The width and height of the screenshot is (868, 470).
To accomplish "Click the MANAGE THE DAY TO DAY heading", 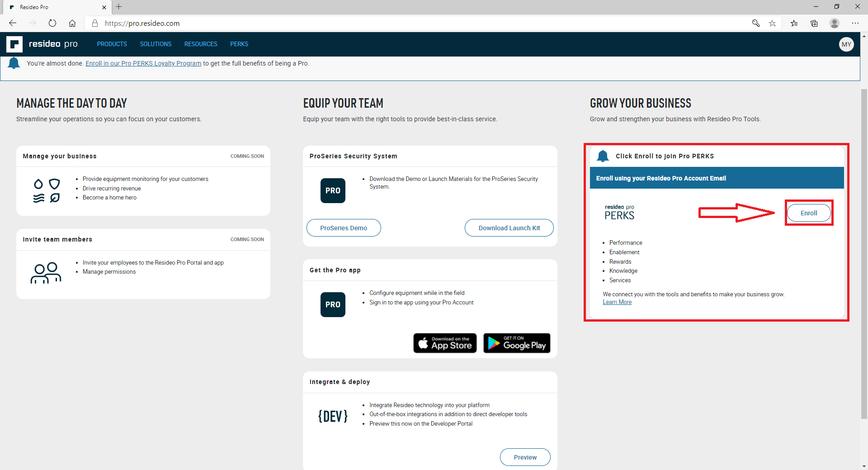I will (x=71, y=103).
